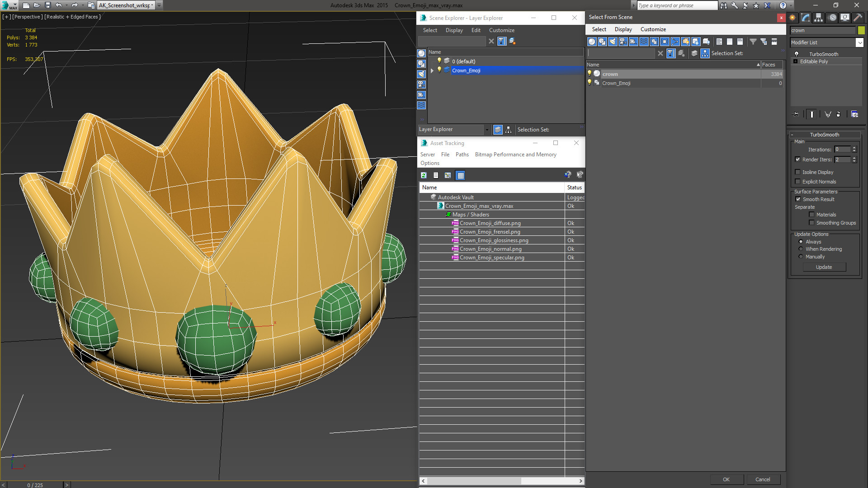Switch Asset Tracking to table view icon

coord(460,175)
